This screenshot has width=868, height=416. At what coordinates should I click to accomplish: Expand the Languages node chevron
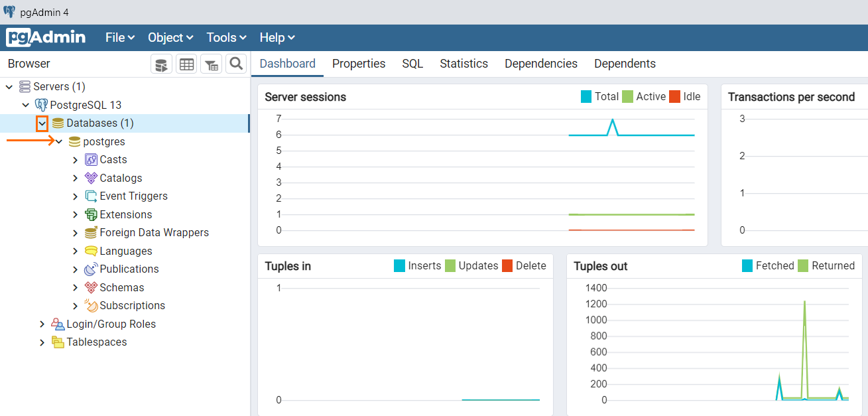(x=75, y=251)
